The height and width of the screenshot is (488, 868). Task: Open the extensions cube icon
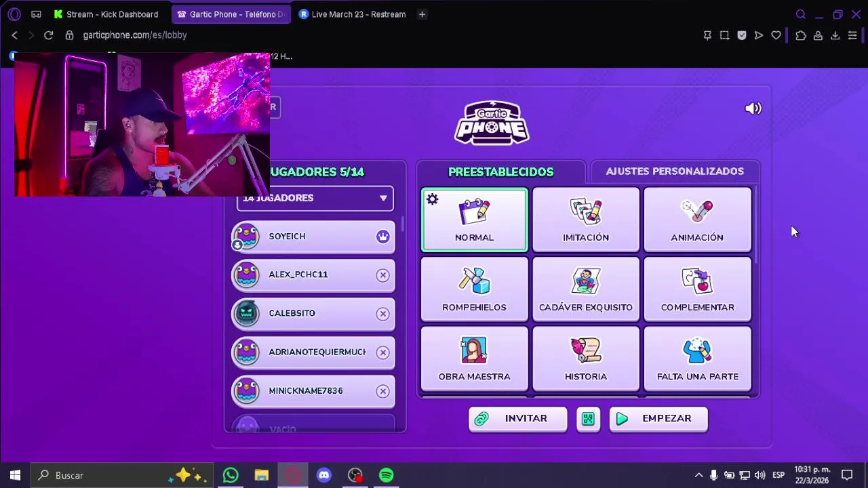(x=801, y=35)
